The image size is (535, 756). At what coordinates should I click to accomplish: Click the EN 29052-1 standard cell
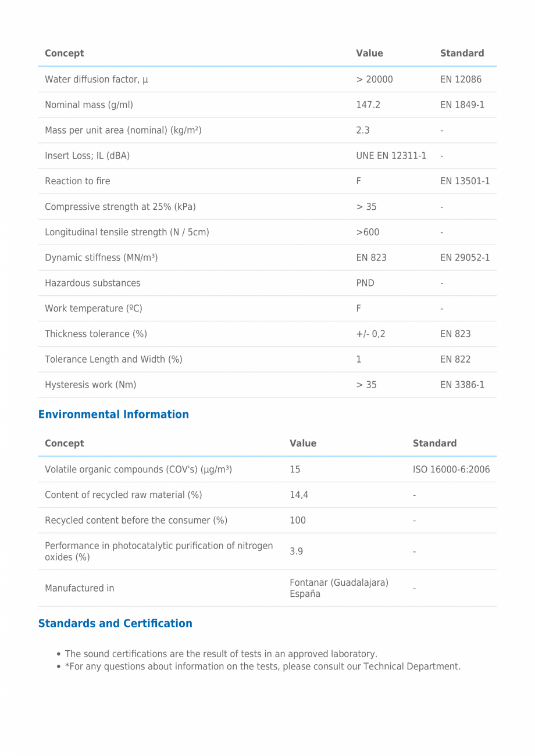pos(465,257)
